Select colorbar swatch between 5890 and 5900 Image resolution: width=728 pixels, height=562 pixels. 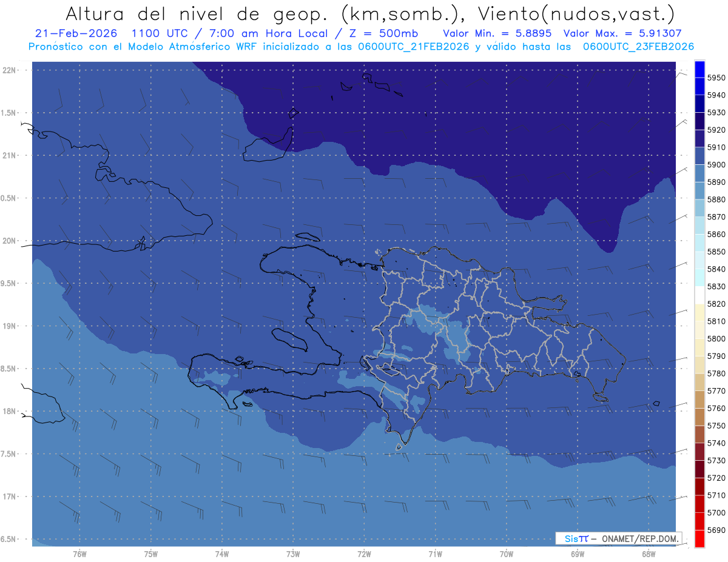(699, 173)
